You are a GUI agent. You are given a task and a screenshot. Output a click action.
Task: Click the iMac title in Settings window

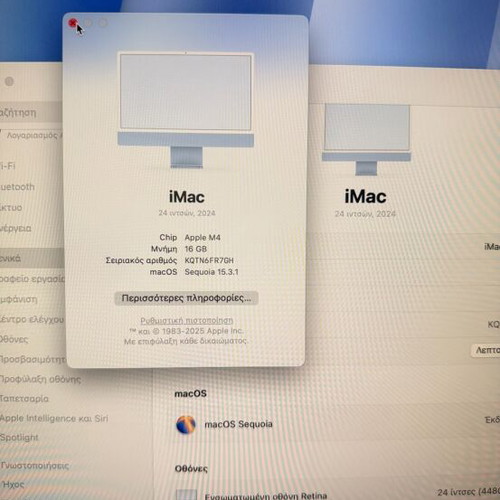click(x=365, y=196)
